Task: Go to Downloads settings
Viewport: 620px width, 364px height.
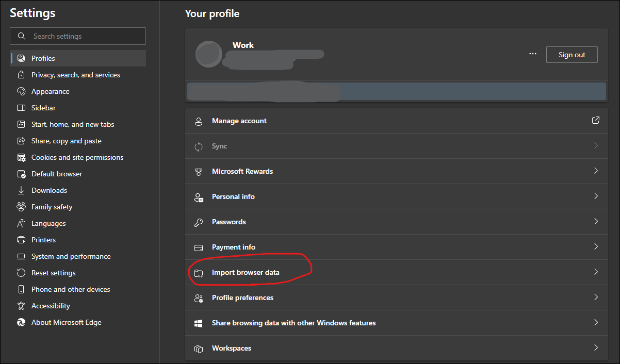Action: pyautogui.click(x=78, y=190)
